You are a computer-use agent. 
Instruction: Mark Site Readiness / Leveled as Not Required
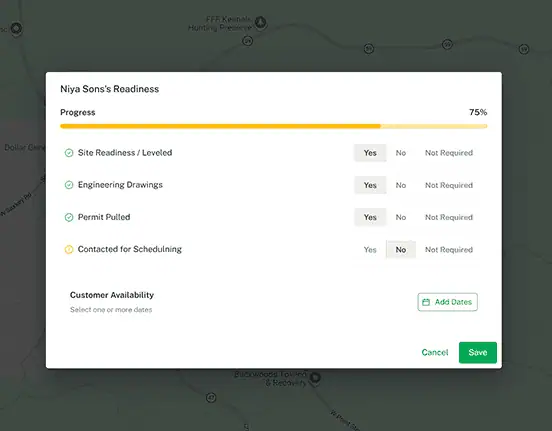coord(449,153)
